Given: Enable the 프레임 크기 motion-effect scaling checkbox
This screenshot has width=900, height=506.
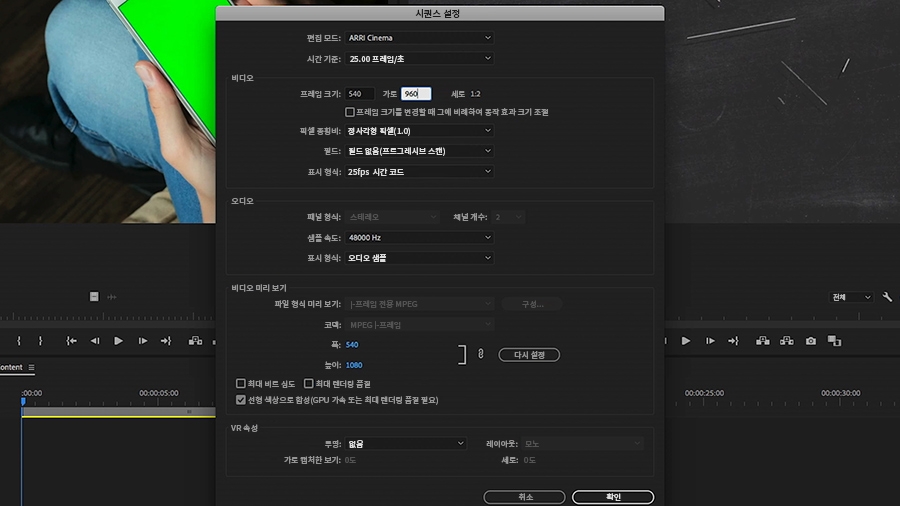Looking at the screenshot, I should pyautogui.click(x=350, y=112).
